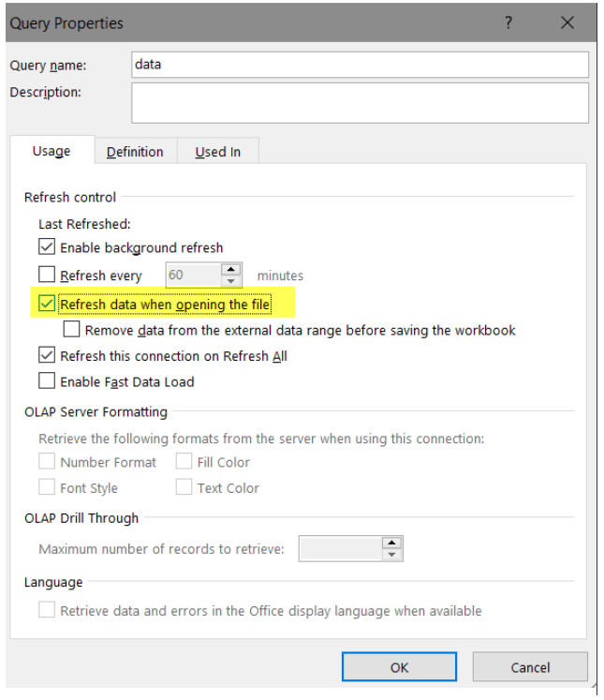Disable the Enable background refresh checkbox
The width and height of the screenshot is (604, 700).
tap(47, 248)
